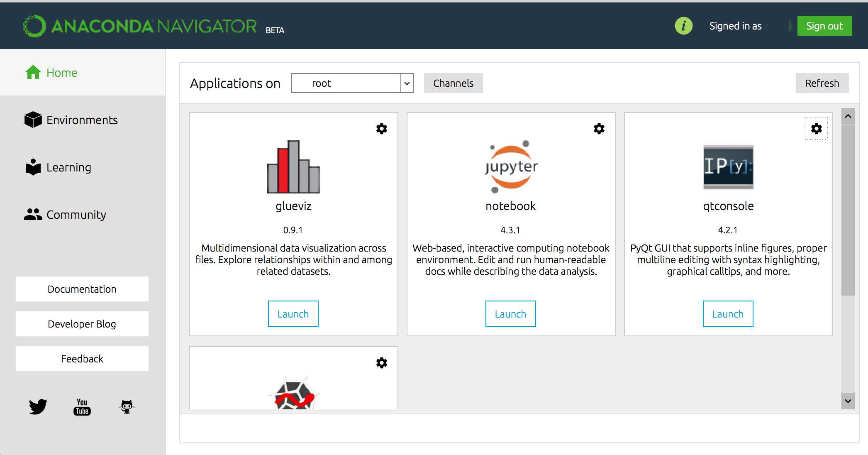The image size is (868, 455).
Task: Click the scrollbar down arrow
Action: pos(848,401)
